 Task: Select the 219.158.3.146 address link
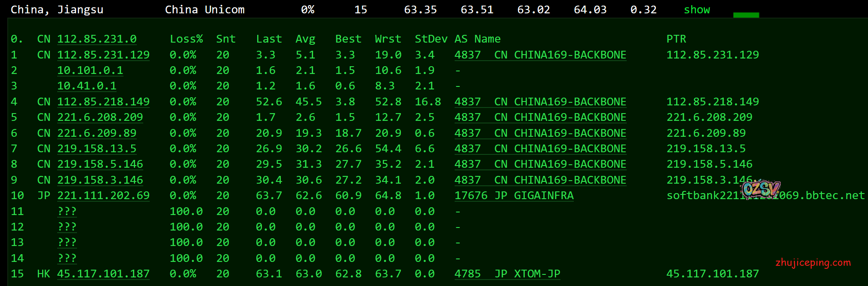click(100, 180)
